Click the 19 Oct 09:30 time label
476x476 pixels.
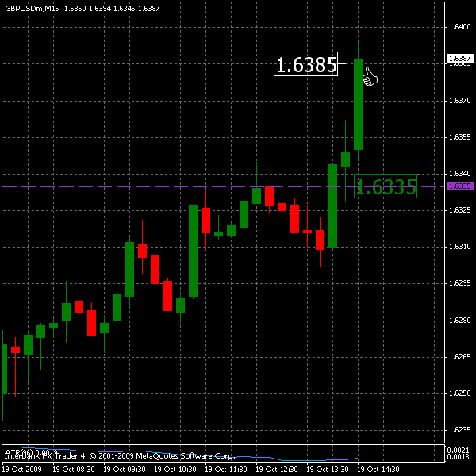pyautogui.click(x=125, y=470)
